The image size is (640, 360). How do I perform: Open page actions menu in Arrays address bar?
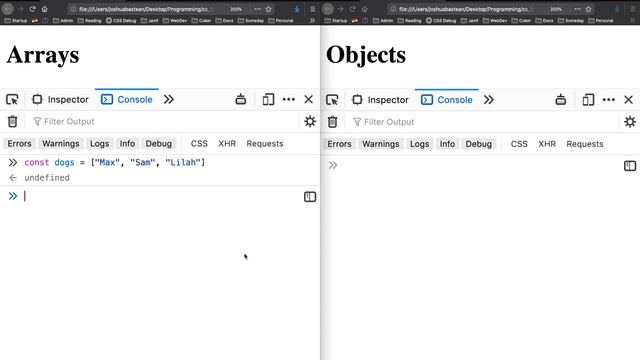tap(257, 9)
